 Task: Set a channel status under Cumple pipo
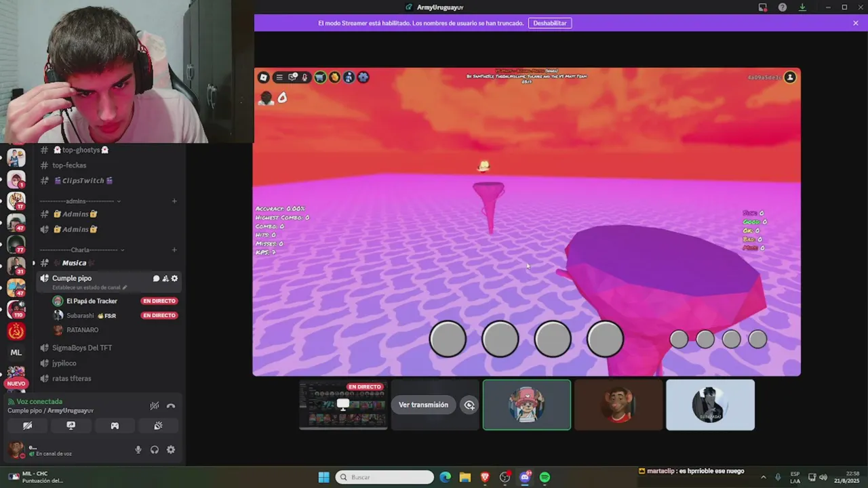coord(90,287)
